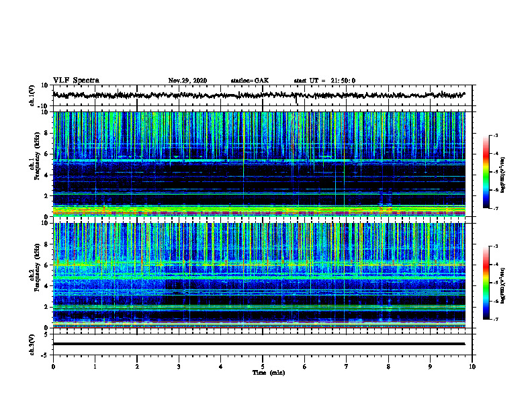Click the 4 kHz tick label on ch.1 axis
This screenshot has width=532, height=411.
point(47,175)
